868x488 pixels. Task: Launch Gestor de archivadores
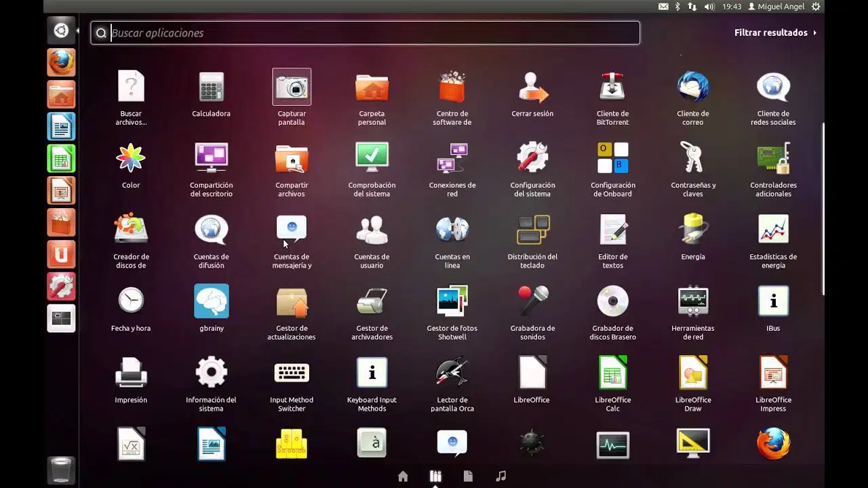[372, 301]
